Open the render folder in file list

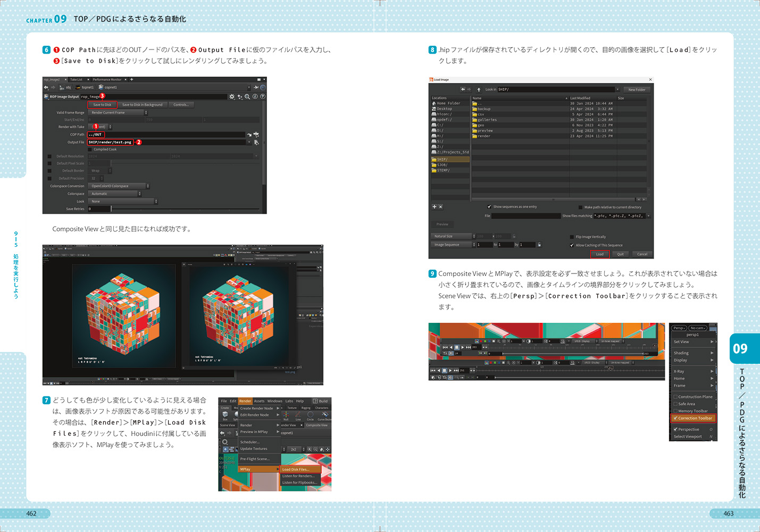pos(483,136)
